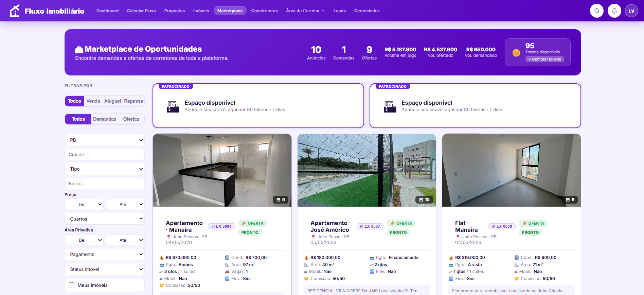Click building icon beside Cond. R$ 700,00
This screenshot has width=644, height=295.
pyautogui.click(x=227, y=258)
